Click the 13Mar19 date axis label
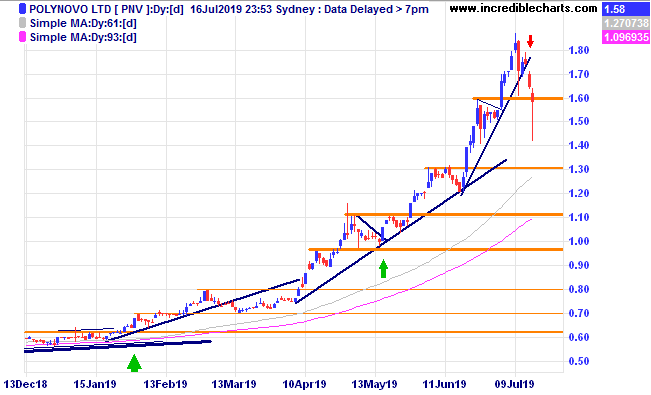Viewport: 651px width, 395px height. [234, 385]
